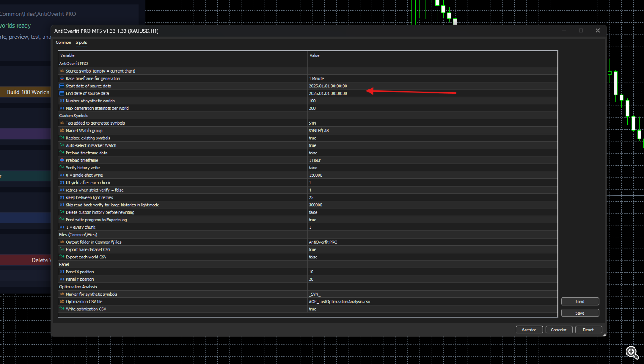Click the boolean icon beside Export base dataset CSV
This screenshot has width=644, height=364.
[62, 249]
